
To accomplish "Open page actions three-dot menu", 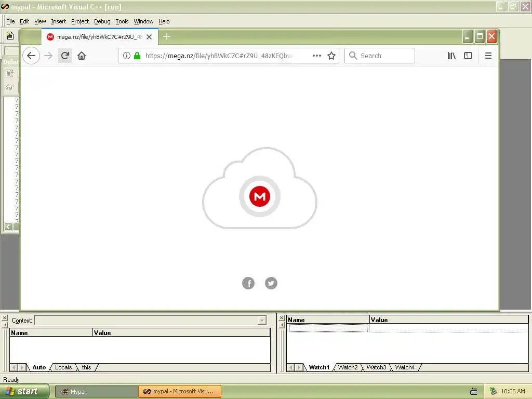I will tap(316, 56).
